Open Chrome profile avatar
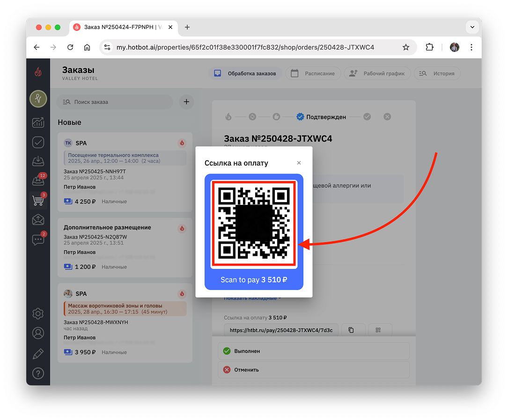 455,47
